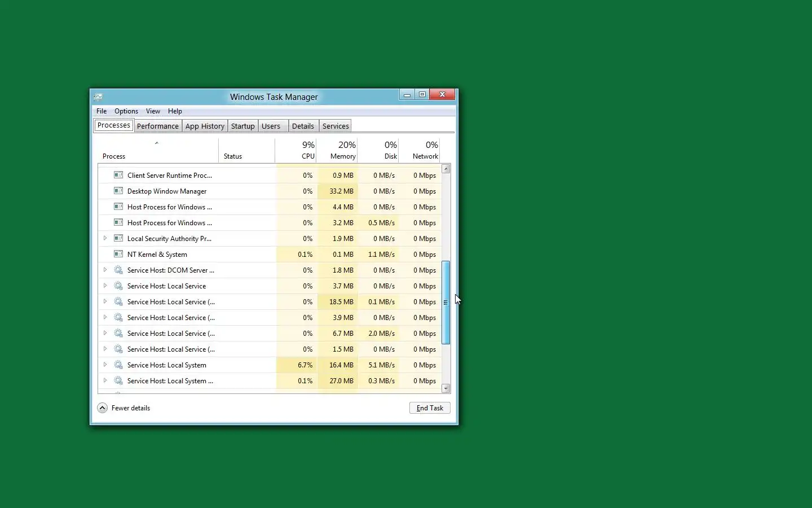Expand Service Host: Local System at 16.4 MB
Image resolution: width=812 pixels, height=508 pixels.
pos(105,365)
